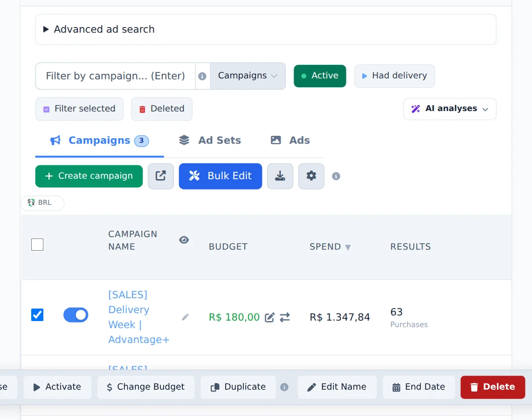The image size is (532, 420).
Task: Toggle the Active status filter
Action: coord(320,76)
